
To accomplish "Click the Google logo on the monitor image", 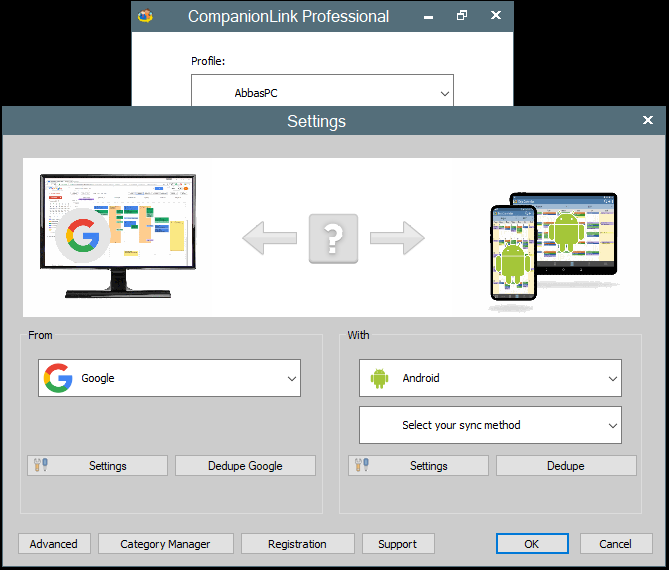I will click(x=82, y=235).
